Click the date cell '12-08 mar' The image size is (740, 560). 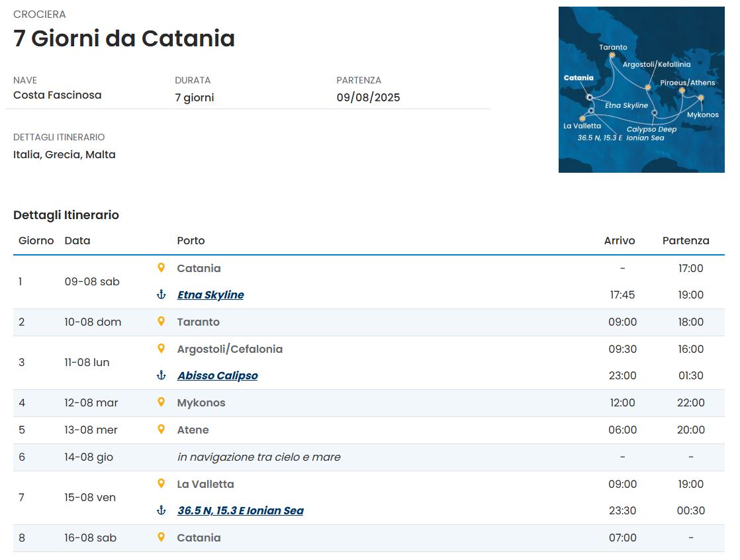point(91,403)
